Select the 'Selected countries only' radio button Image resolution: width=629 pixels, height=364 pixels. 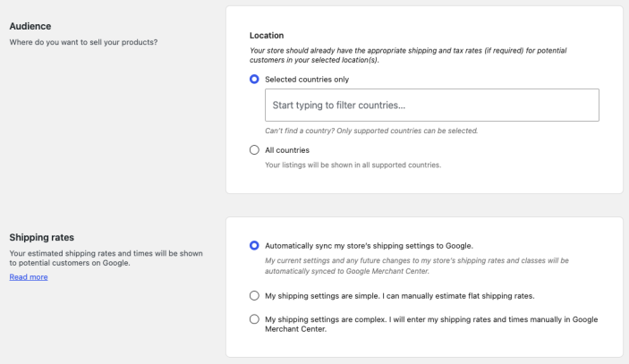(255, 80)
